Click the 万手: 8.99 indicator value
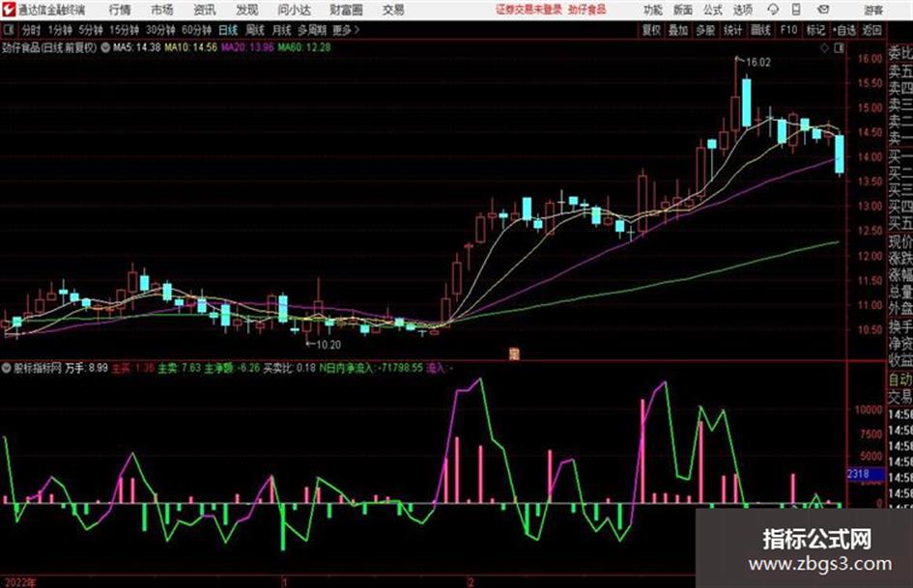Viewport: 913px width, 588px height. coord(86,368)
